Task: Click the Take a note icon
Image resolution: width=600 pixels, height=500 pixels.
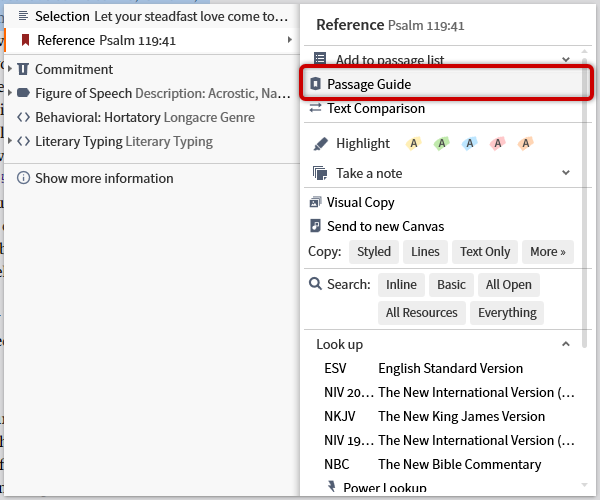Action: [320, 173]
